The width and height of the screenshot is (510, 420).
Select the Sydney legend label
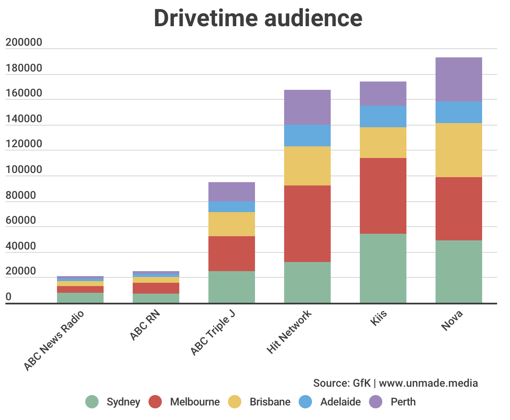124,402
